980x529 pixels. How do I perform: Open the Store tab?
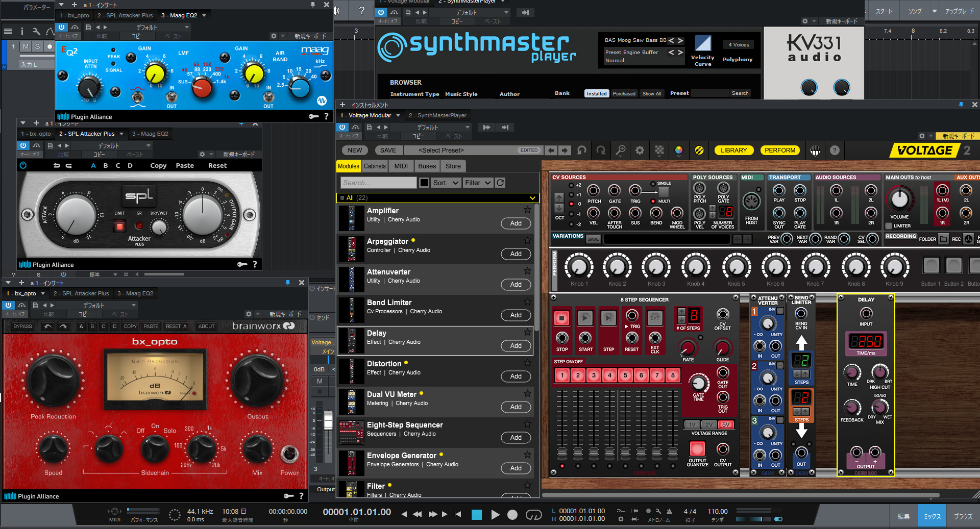[x=453, y=166]
